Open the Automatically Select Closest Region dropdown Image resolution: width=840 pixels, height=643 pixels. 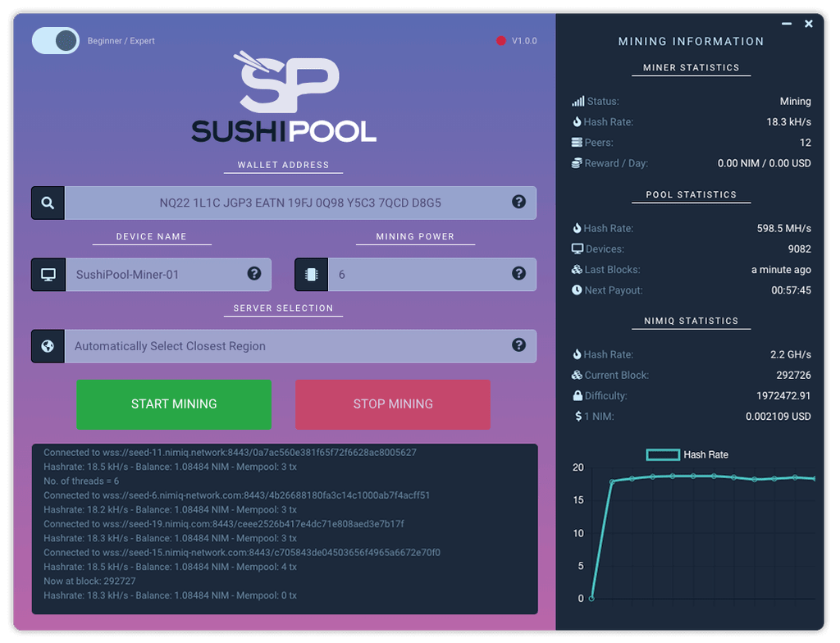300,346
